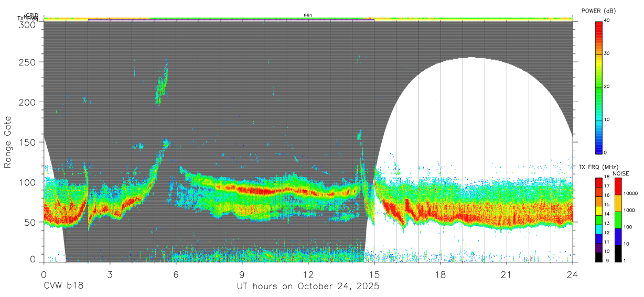Click the red 17–18 MHz TX FRQ swatch
Viewport: 644px width, 297px height.
coord(598,183)
